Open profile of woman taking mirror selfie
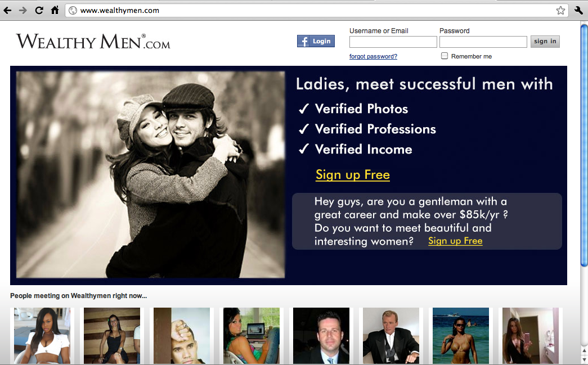Image resolution: width=588 pixels, height=365 pixels. coord(530,336)
